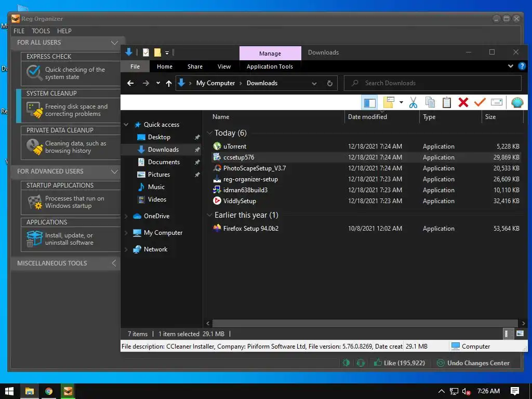Screen dimensions: 532x399
Task: Select Music in the navigation pane
Action: point(156,187)
